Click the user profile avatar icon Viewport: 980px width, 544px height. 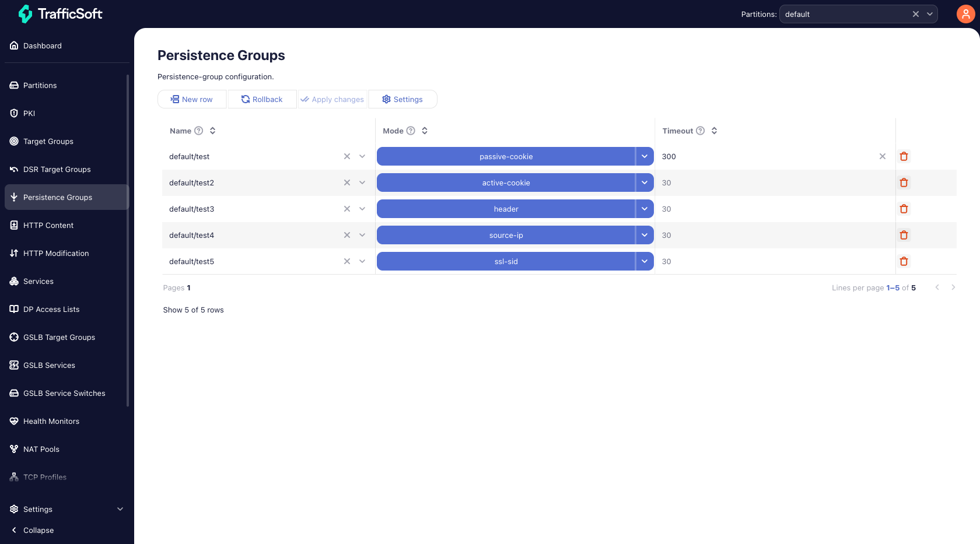pos(965,14)
